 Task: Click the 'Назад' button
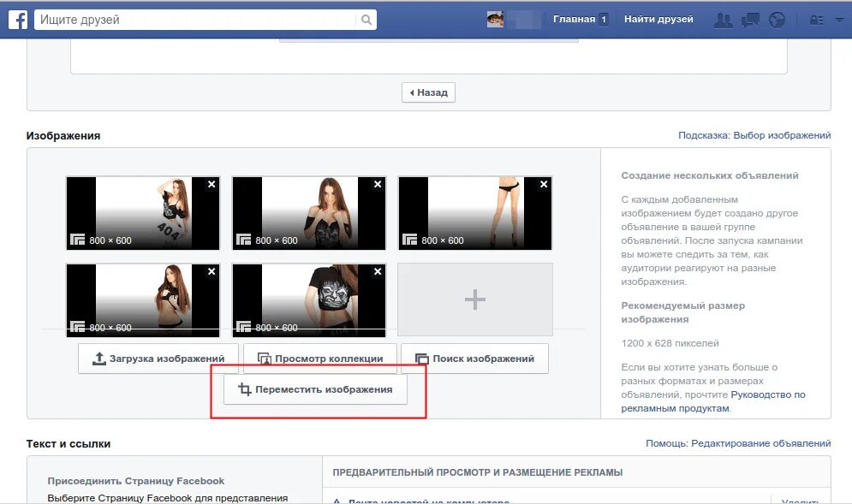click(428, 92)
